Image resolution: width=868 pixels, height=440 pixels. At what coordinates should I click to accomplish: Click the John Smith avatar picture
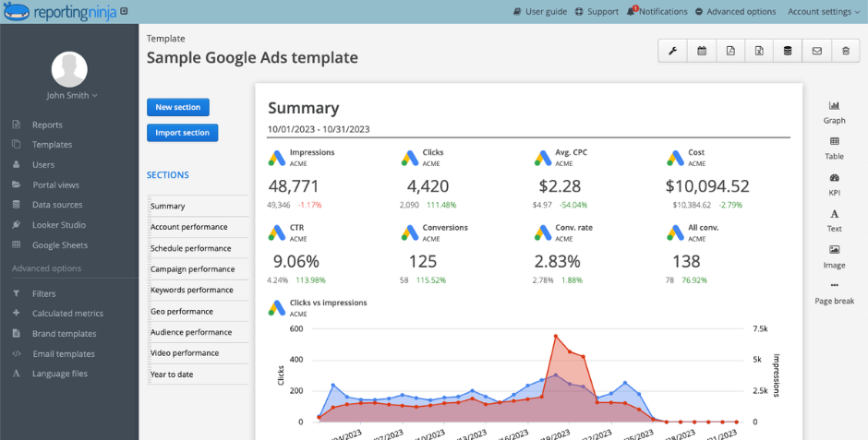coord(69,69)
